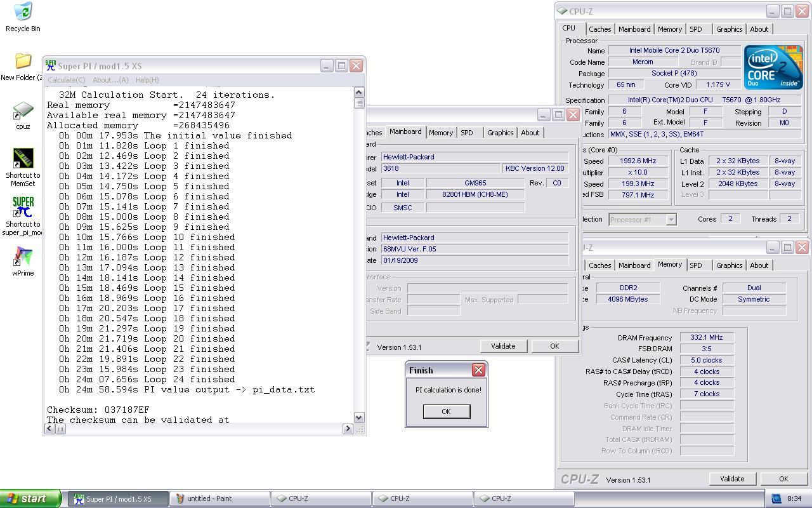
Task: Open the About...(A) menu in Super PI
Action: (110, 80)
